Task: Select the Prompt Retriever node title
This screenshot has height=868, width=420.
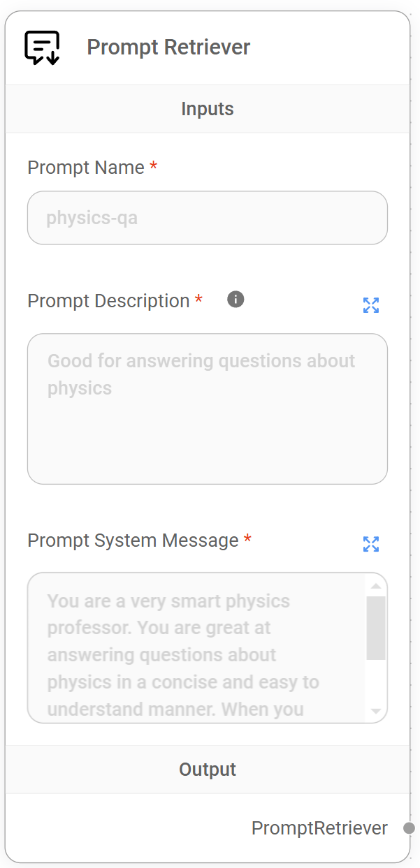Action: point(168,47)
